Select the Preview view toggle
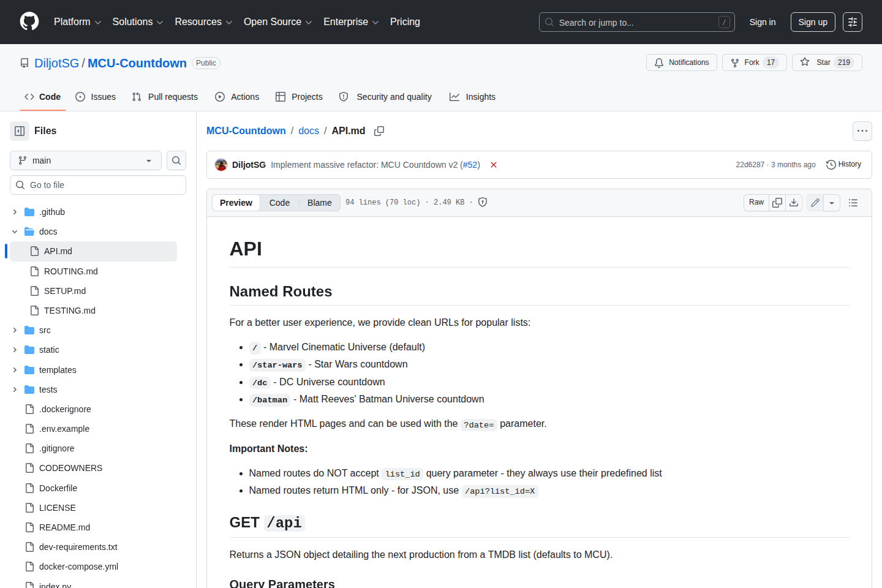Screen dimensions: 882x588 click(236, 203)
